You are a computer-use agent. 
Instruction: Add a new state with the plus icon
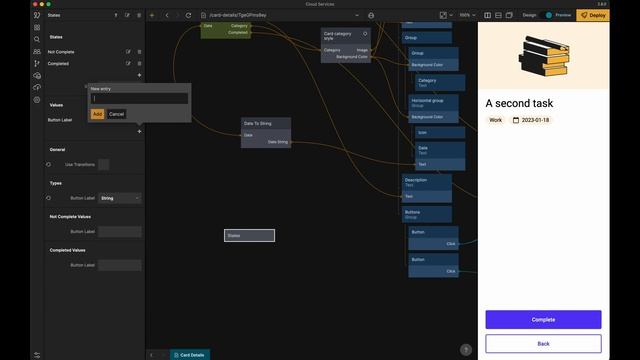(x=139, y=75)
